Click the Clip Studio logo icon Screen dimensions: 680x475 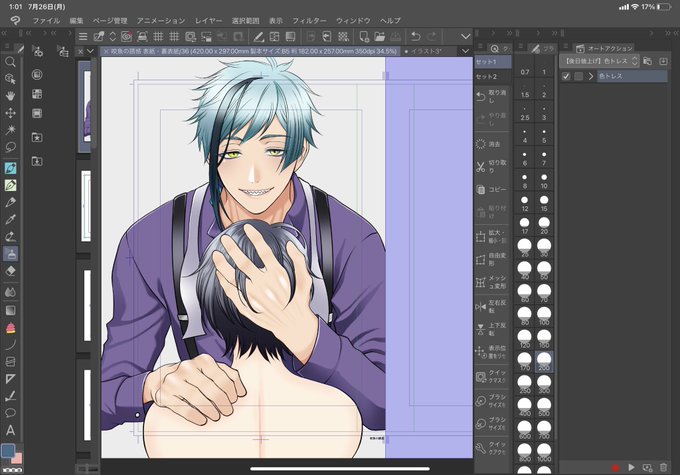click(15, 20)
